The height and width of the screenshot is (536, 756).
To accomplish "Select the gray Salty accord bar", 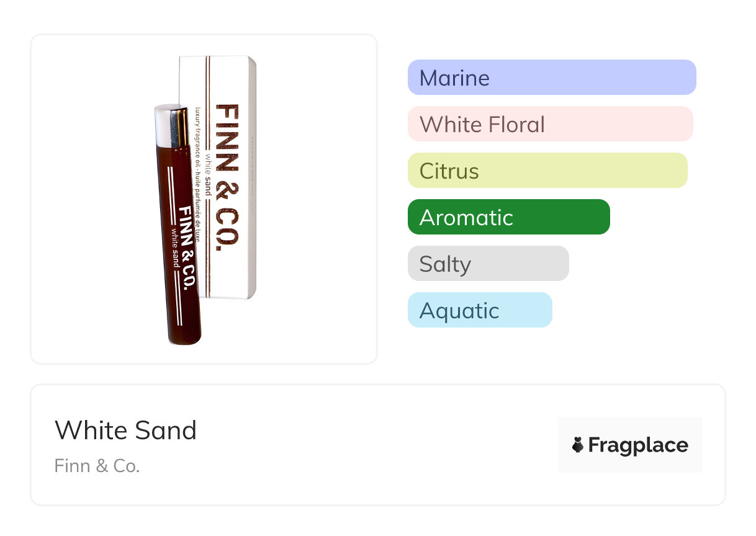I will pyautogui.click(x=488, y=264).
